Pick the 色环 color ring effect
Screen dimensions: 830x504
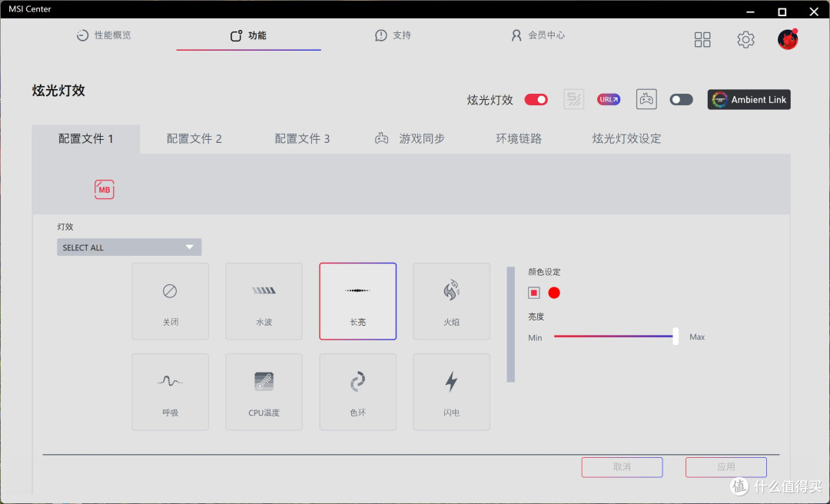358,392
